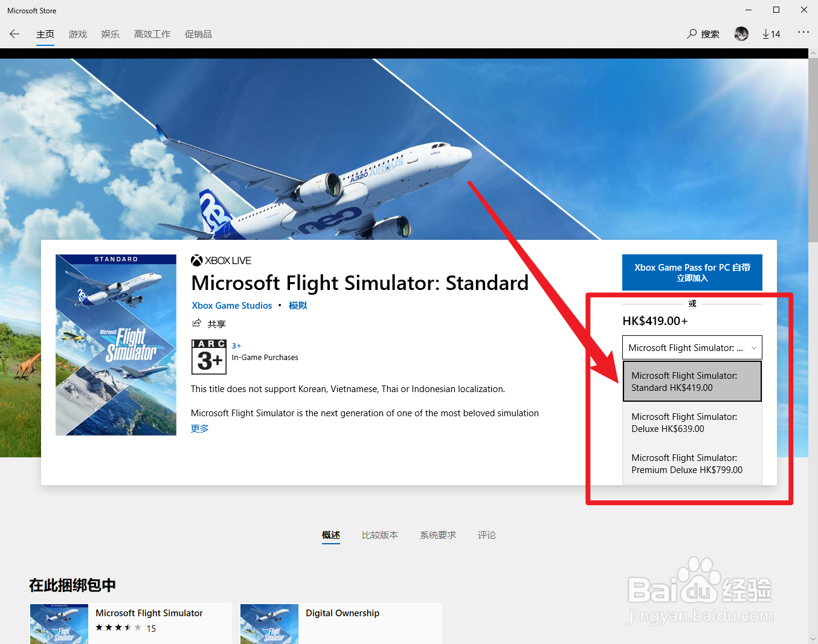Click the In-Game Purchases label
The image size is (818, 644).
265,358
